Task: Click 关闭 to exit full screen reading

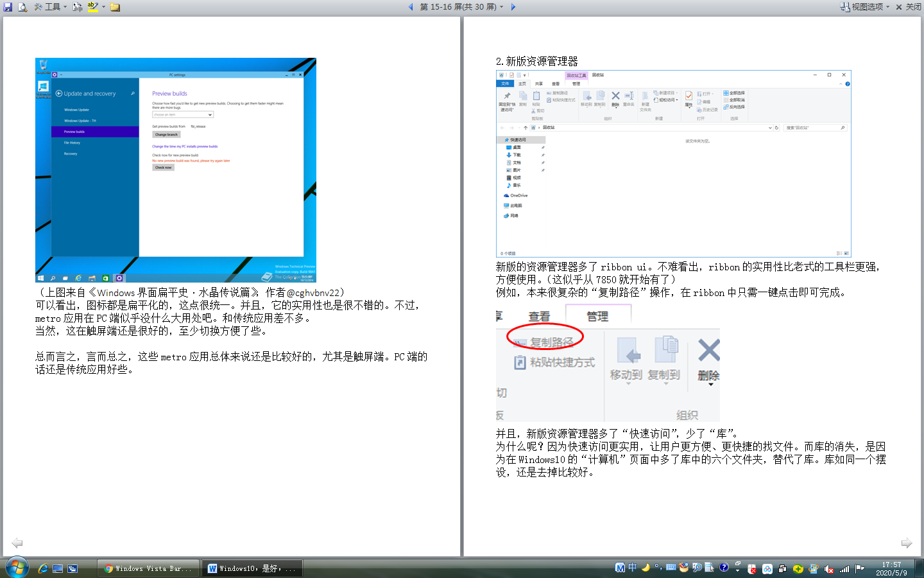Action: point(909,7)
